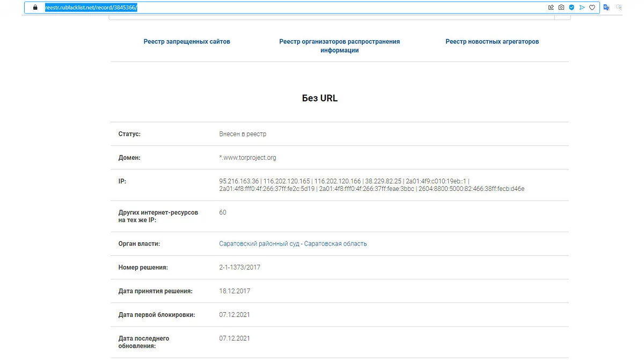This screenshot has height=362, width=644.
Task: Open the blue shield ad-blocker icon
Action: point(572,8)
